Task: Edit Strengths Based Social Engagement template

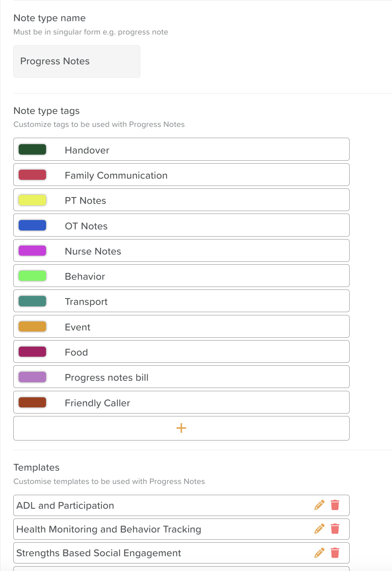Action: point(319,553)
